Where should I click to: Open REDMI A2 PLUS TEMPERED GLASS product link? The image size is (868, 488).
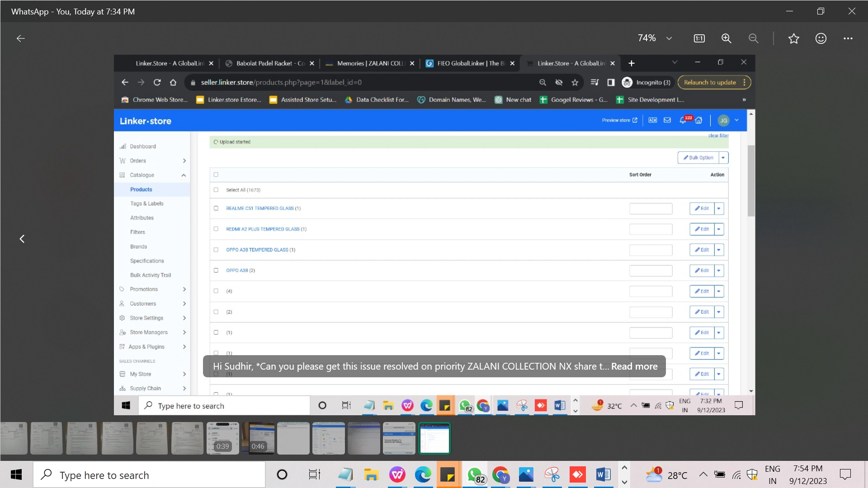pyautogui.click(x=263, y=229)
